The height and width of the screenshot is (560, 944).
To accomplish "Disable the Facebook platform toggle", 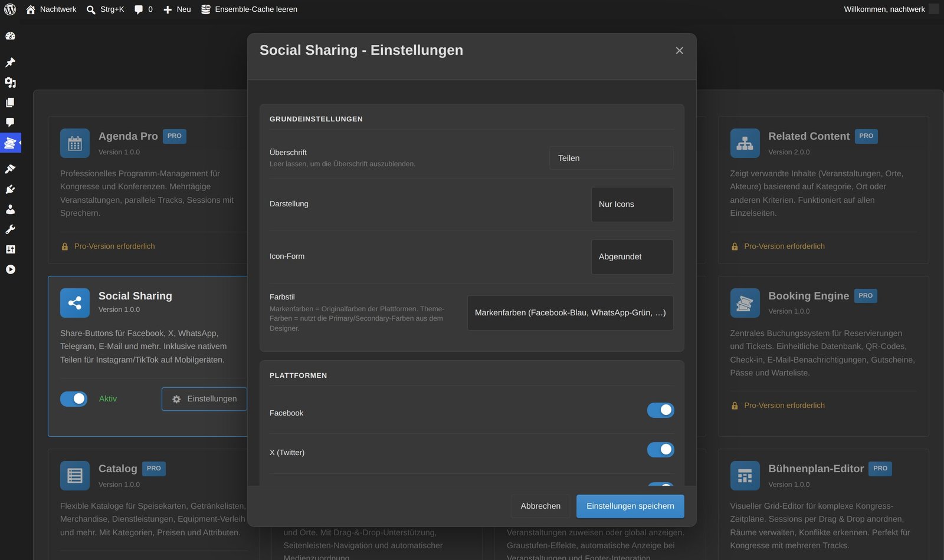I will [x=660, y=410].
